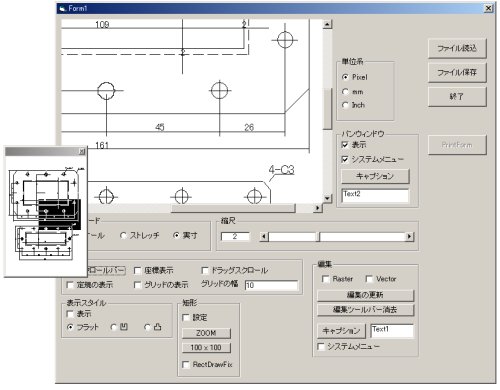This screenshot has width=500, height=390.
Task: Click the パンウィンドウ キャプション button
Action: 375,176
